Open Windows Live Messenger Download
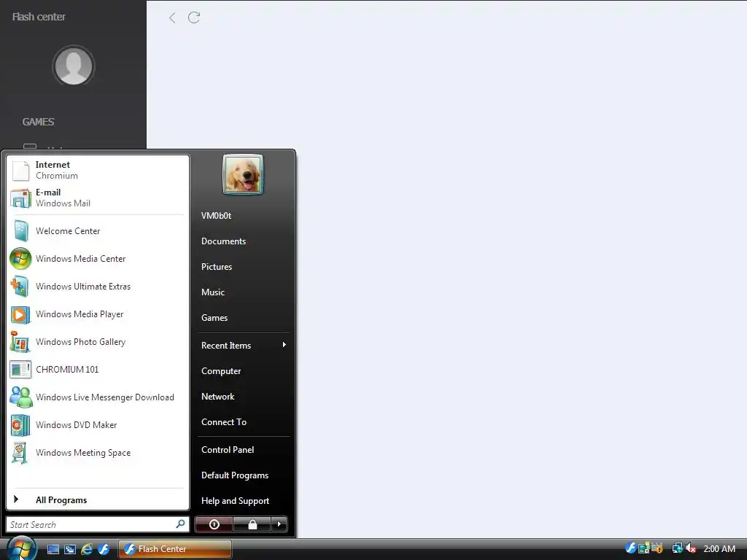This screenshot has width=747, height=560. coord(98,397)
